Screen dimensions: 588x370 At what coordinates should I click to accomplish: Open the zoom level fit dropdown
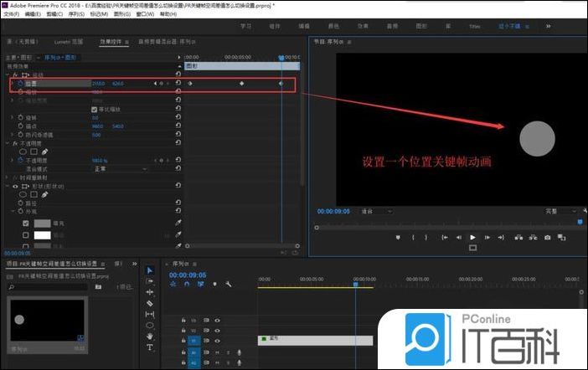378,212
